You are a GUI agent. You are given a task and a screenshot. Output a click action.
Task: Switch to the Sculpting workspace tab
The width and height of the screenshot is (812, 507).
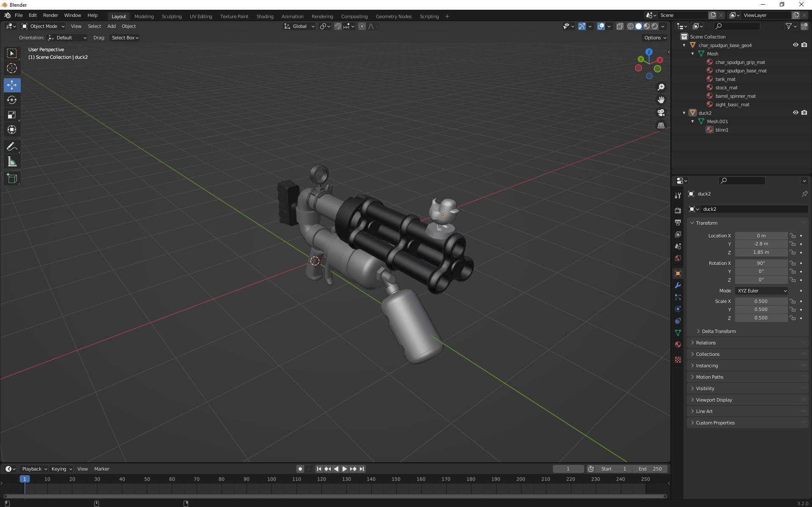click(172, 17)
